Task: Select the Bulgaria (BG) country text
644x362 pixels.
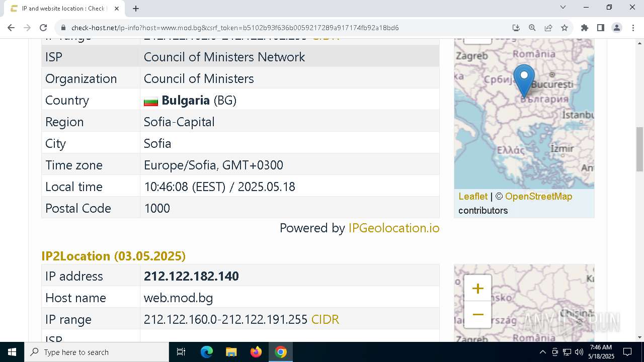Action: [199, 100]
